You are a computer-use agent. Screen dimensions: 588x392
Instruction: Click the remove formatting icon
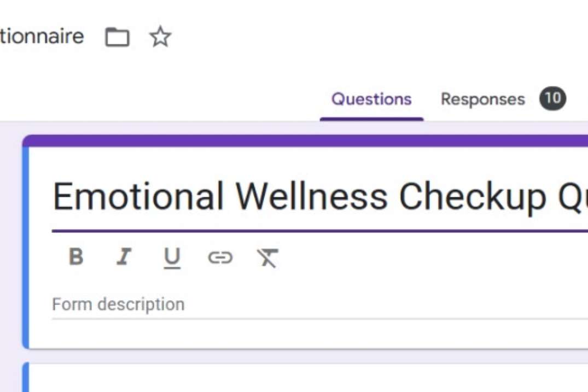pyautogui.click(x=267, y=258)
